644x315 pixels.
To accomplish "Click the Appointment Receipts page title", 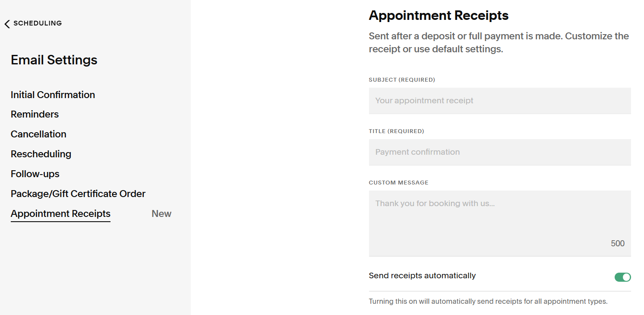I will click(439, 15).
